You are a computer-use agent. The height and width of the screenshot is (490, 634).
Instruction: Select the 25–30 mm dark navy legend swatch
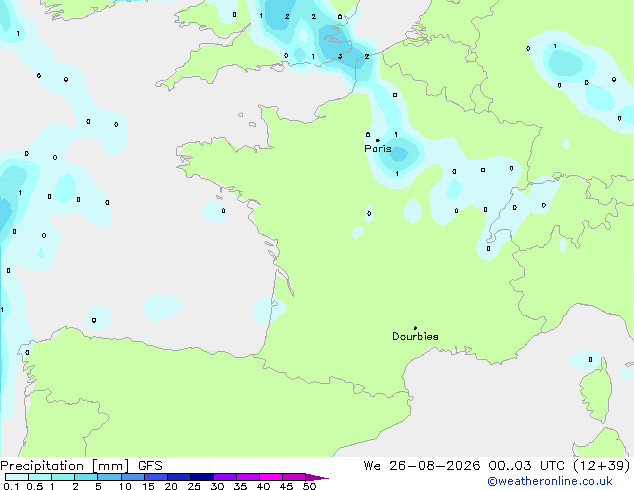click(x=202, y=477)
